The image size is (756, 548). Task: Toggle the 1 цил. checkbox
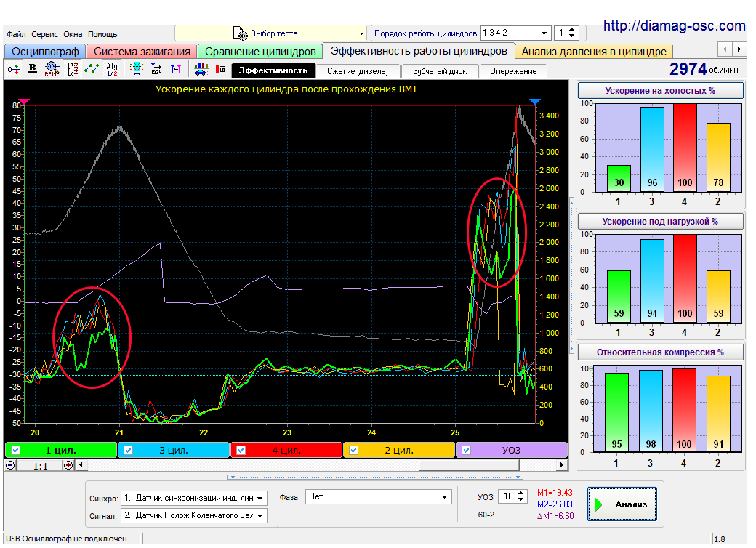(16, 450)
